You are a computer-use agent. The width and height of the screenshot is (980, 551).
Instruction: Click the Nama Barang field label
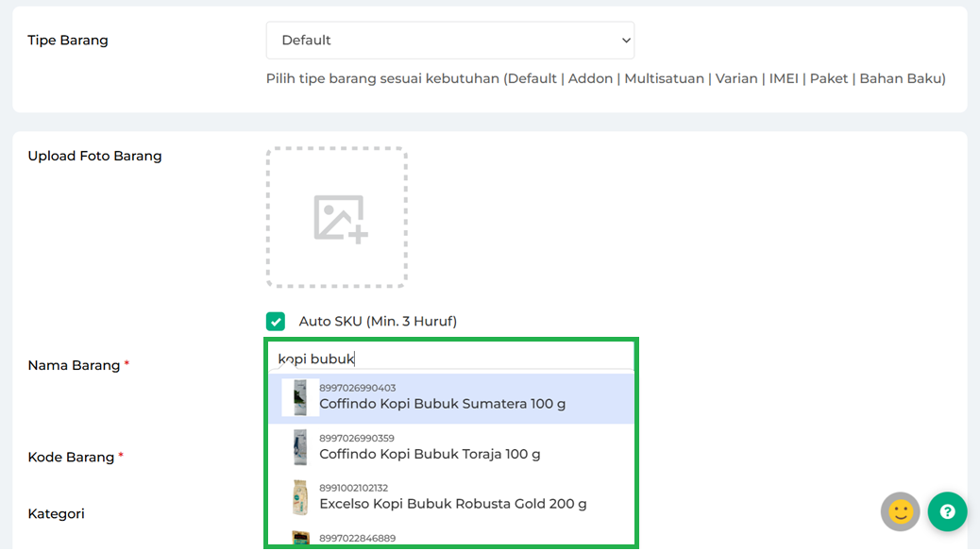74,365
